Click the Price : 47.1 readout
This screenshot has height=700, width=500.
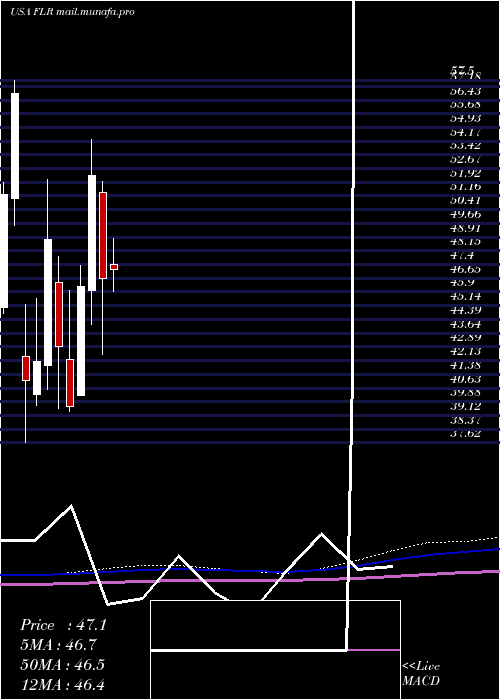tap(63, 625)
